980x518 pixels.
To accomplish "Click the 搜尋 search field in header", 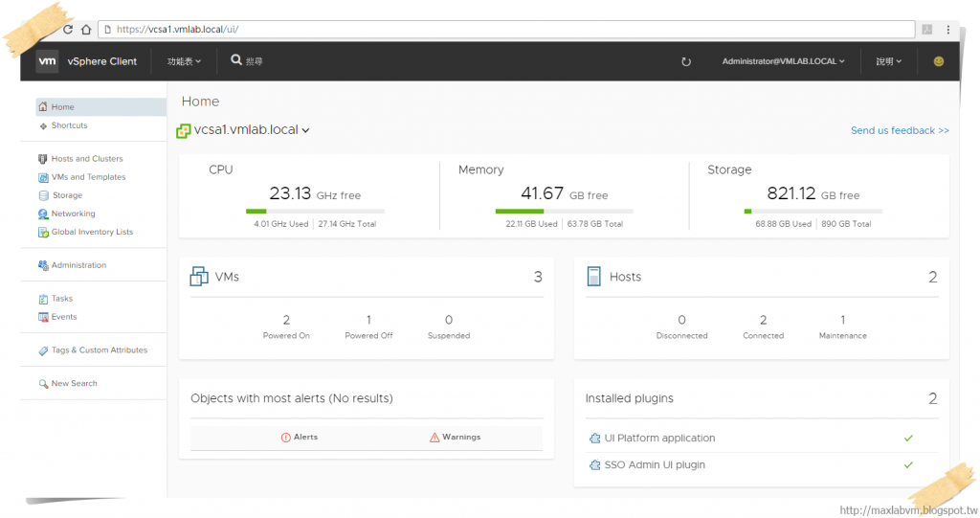I will click(x=255, y=61).
